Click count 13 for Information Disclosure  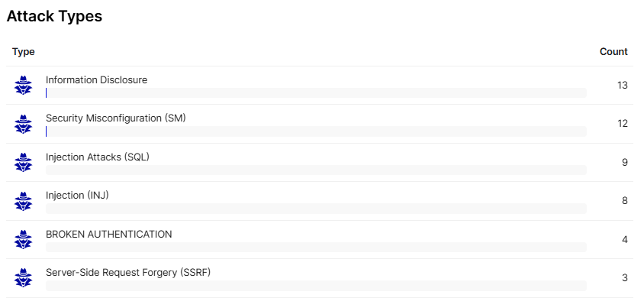[x=622, y=86]
